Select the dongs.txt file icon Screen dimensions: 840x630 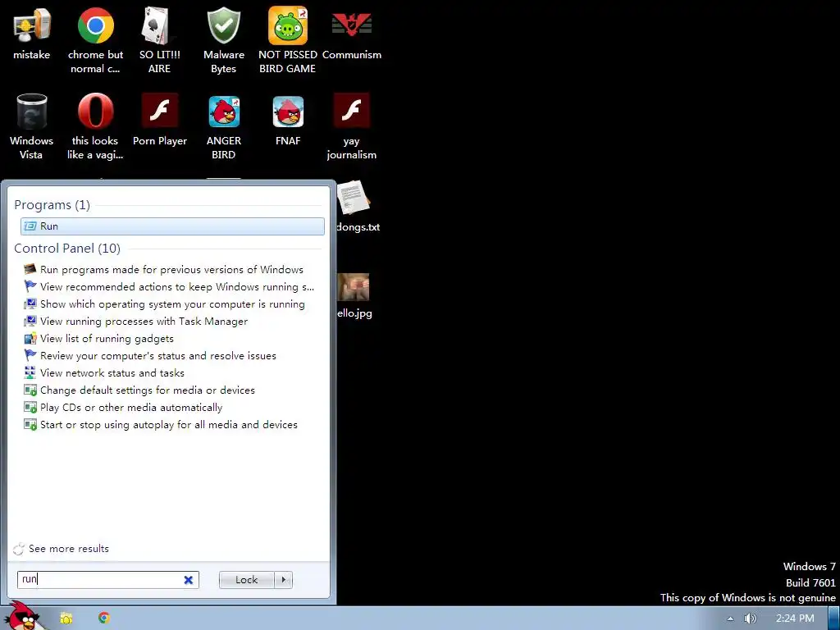pos(354,199)
